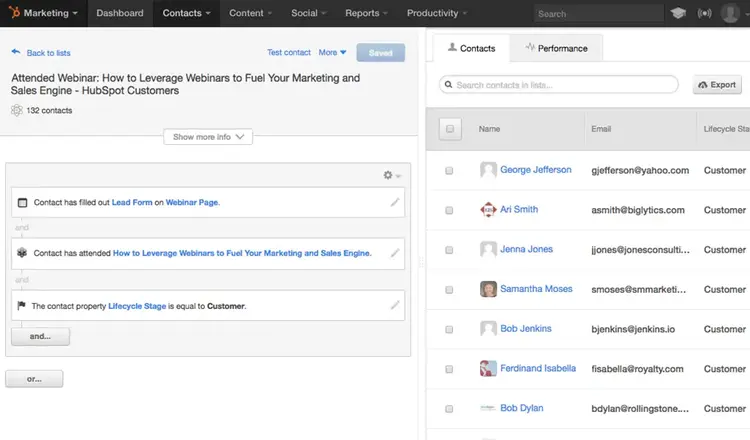This screenshot has height=440, width=750.
Task: Add criteria group with or... button
Action: (34, 379)
